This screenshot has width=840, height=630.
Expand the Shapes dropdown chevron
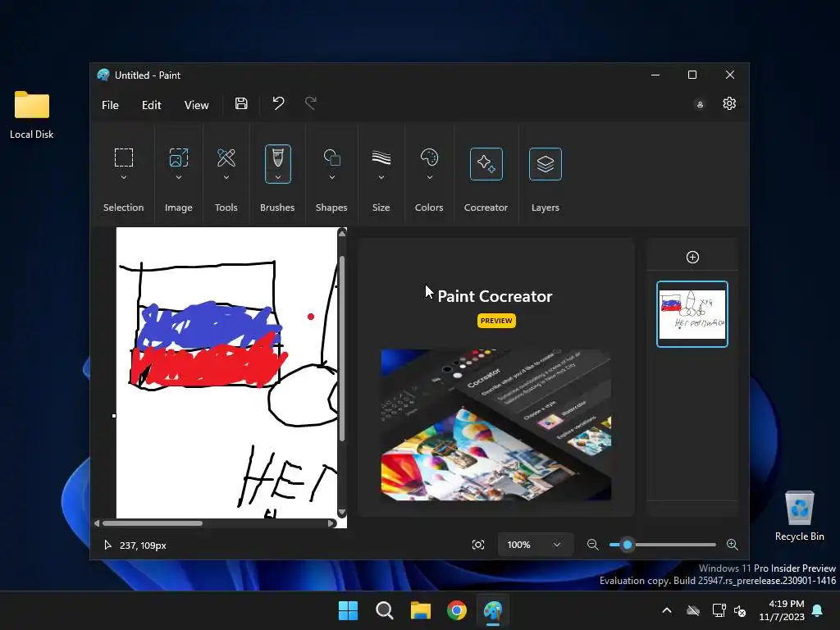click(331, 177)
